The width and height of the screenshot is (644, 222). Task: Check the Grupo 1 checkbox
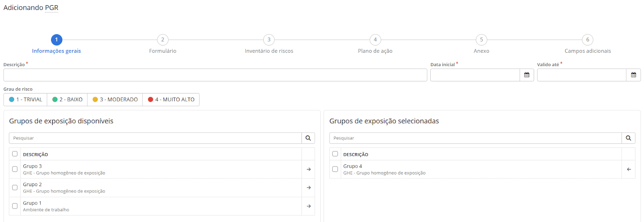[x=15, y=206]
